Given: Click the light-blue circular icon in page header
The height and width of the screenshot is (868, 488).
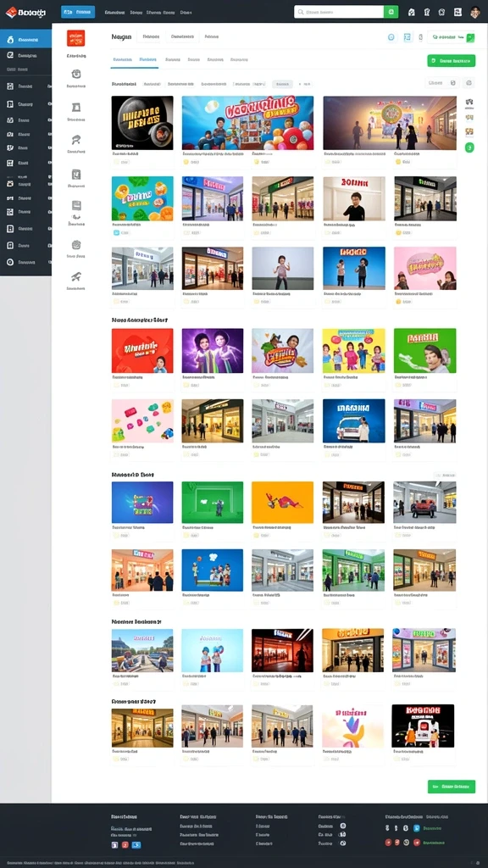Looking at the screenshot, I should click(391, 37).
